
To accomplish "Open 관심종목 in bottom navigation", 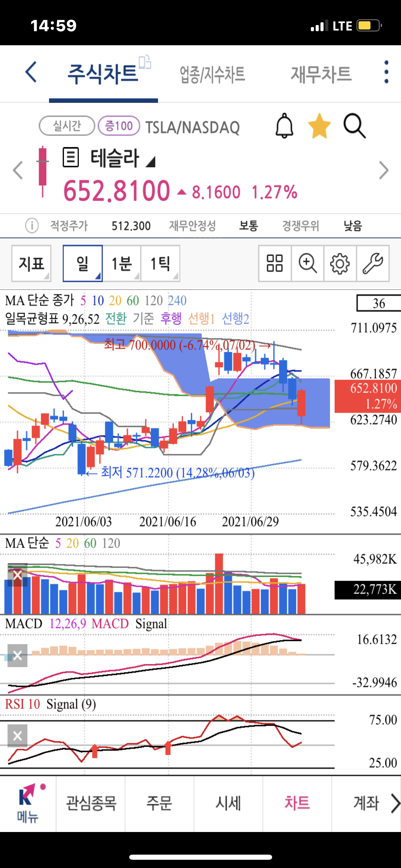I will [91, 803].
